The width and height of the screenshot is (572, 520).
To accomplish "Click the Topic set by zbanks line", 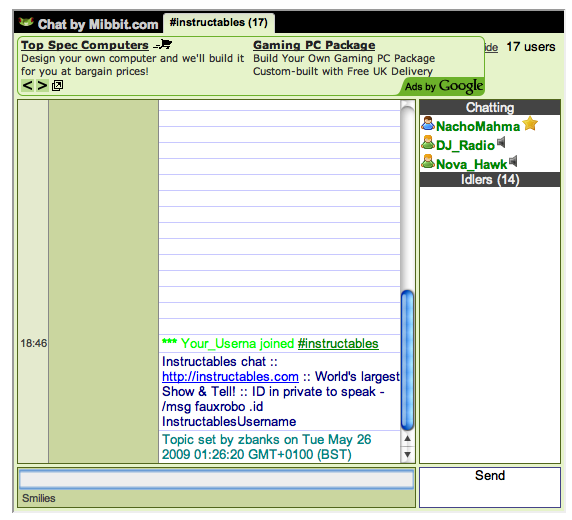I will point(266,447).
